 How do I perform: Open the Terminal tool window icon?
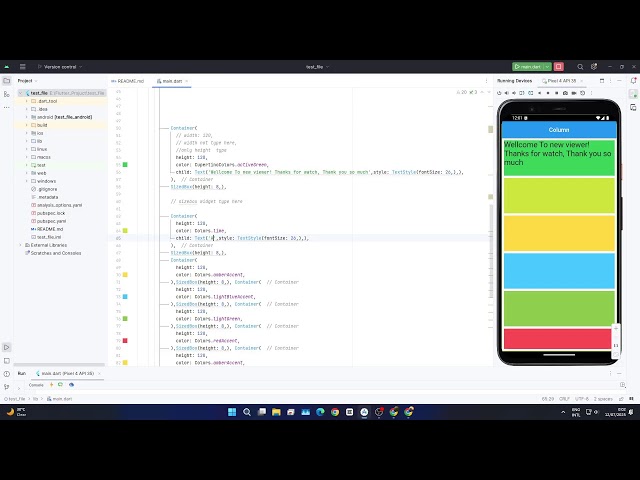(7, 361)
